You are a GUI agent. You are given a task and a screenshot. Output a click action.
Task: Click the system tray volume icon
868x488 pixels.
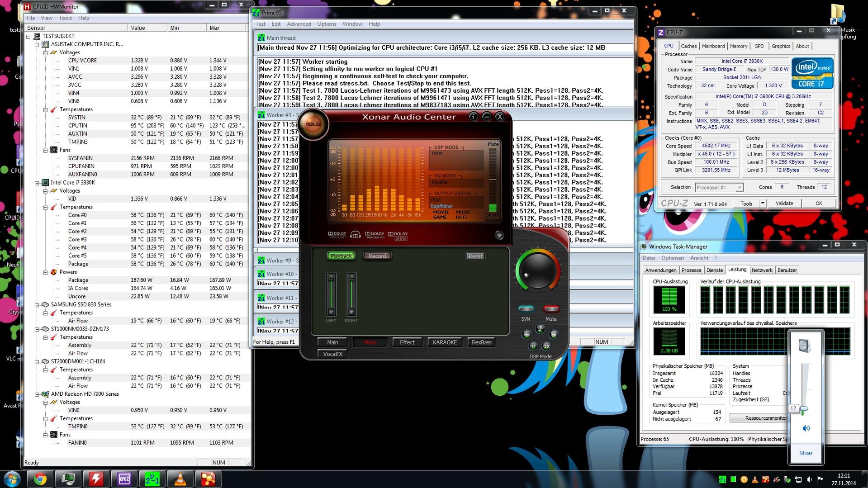tap(809, 479)
